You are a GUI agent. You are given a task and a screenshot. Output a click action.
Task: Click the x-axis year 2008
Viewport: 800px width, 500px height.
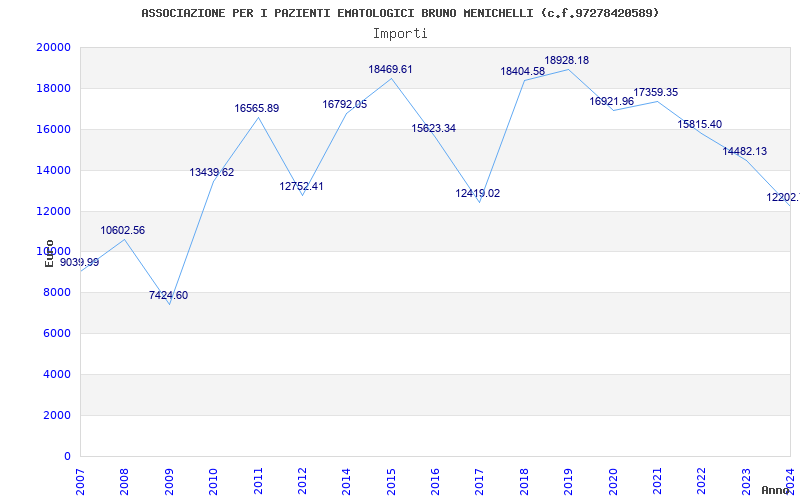tap(124, 482)
